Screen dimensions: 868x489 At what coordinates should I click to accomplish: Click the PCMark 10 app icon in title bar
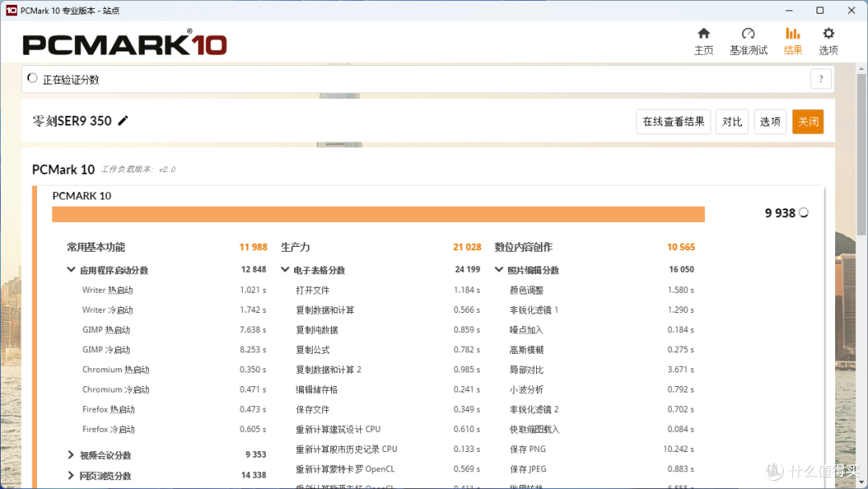point(11,10)
